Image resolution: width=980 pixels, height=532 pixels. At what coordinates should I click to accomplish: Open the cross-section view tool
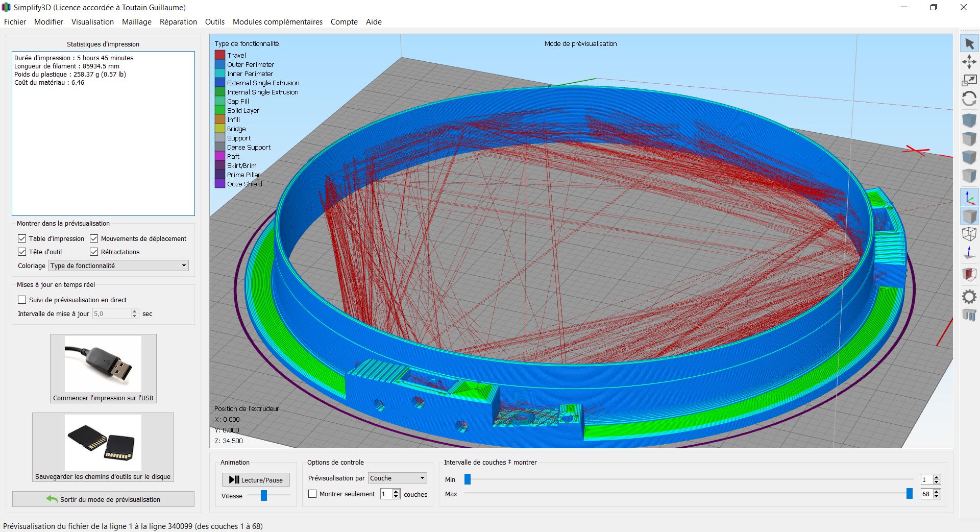click(969, 275)
